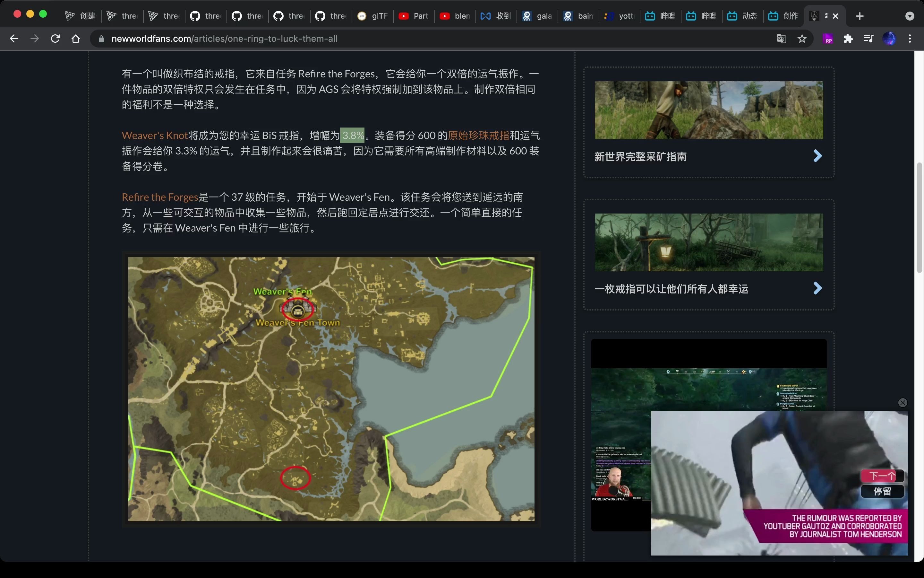Image resolution: width=924 pixels, height=578 pixels.
Task: Click the 停留 button on video ad
Action: tap(882, 491)
